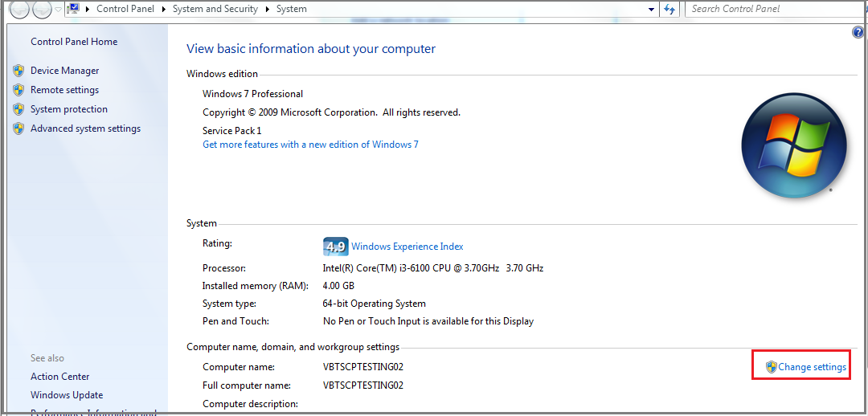This screenshot has width=868, height=416.
Task: Open the Windows Experience Index link
Action: [x=407, y=247]
